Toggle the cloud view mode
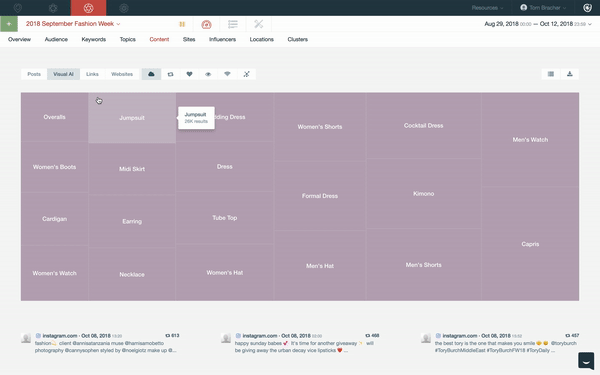Screen dimensions: 600x375 151,74
